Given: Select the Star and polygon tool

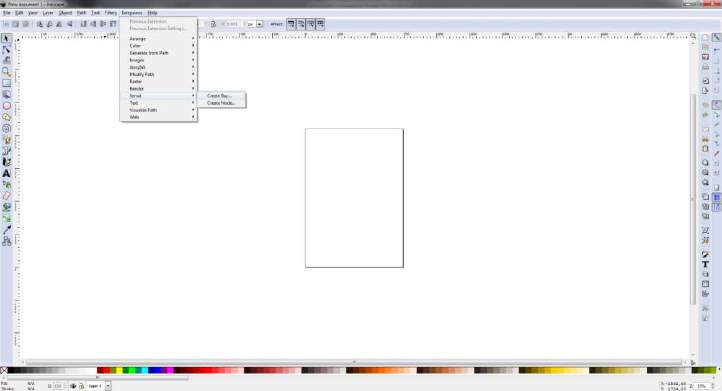Looking at the screenshot, I should tap(6, 117).
